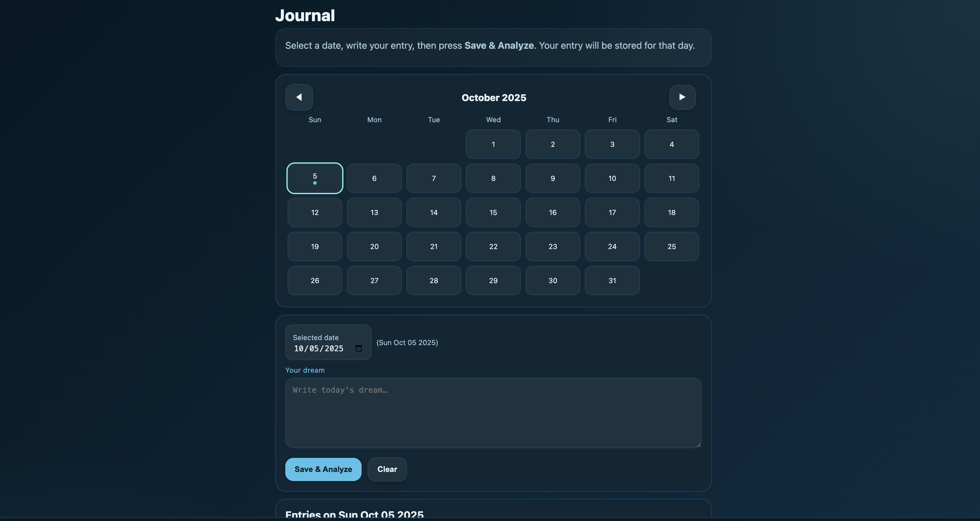Click the entry dot under day 5
This screenshot has width=980, height=521.
click(x=315, y=183)
